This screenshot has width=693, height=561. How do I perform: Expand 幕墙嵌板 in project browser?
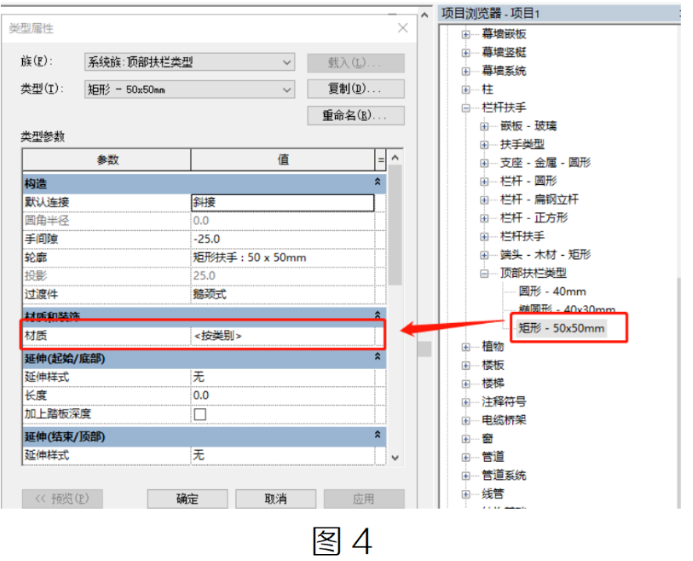465,34
